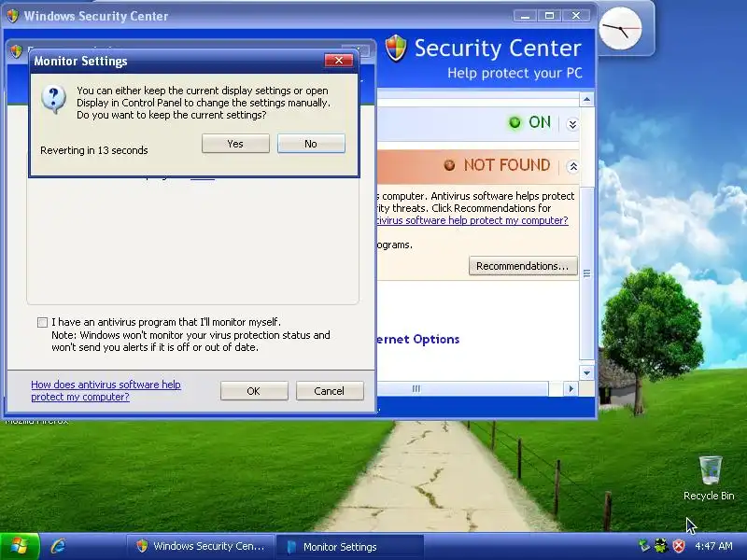Click 'Reverting in 13 seconds' text
The height and width of the screenshot is (560, 747).
click(x=94, y=150)
